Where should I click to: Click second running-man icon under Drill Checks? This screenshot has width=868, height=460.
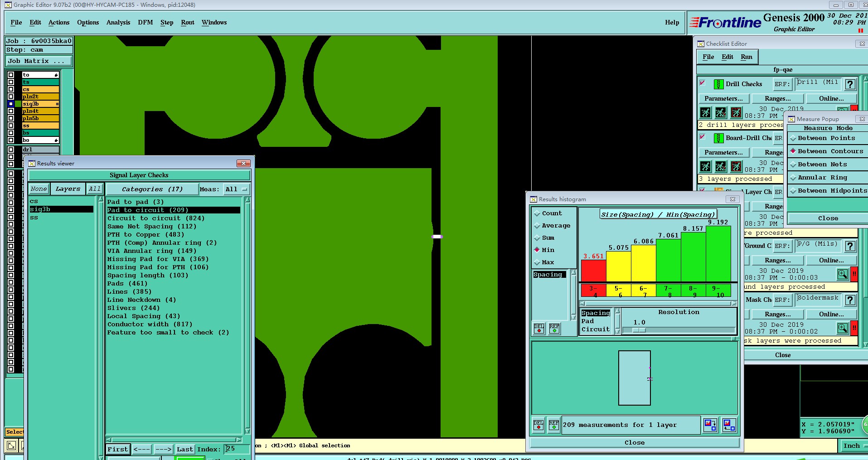pyautogui.click(x=721, y=112)
